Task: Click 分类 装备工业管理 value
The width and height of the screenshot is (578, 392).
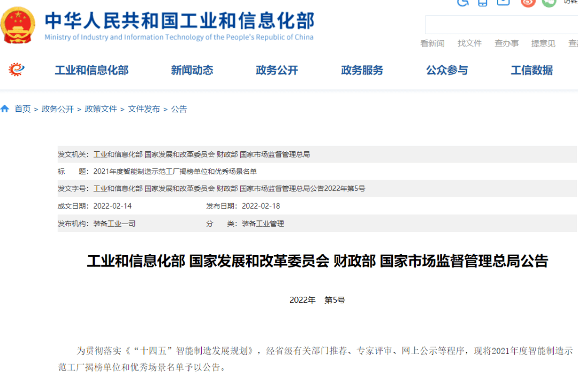Action: coord(263,224)
